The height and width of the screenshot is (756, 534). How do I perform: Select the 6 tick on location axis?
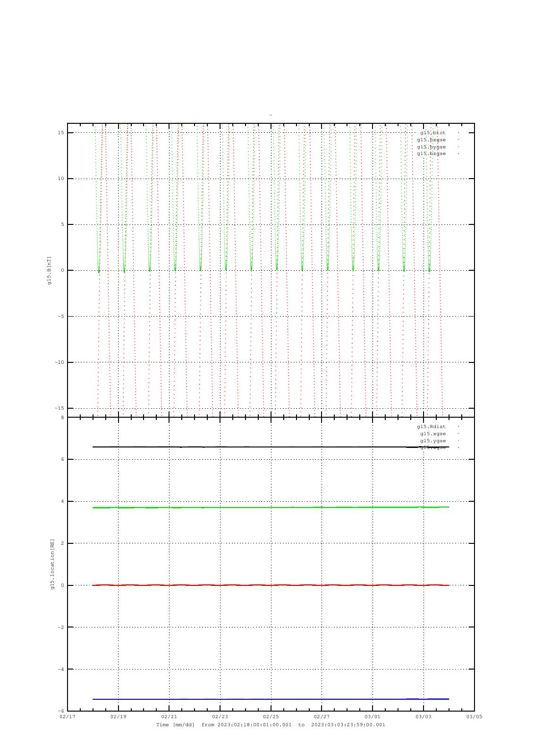(62, 459)
